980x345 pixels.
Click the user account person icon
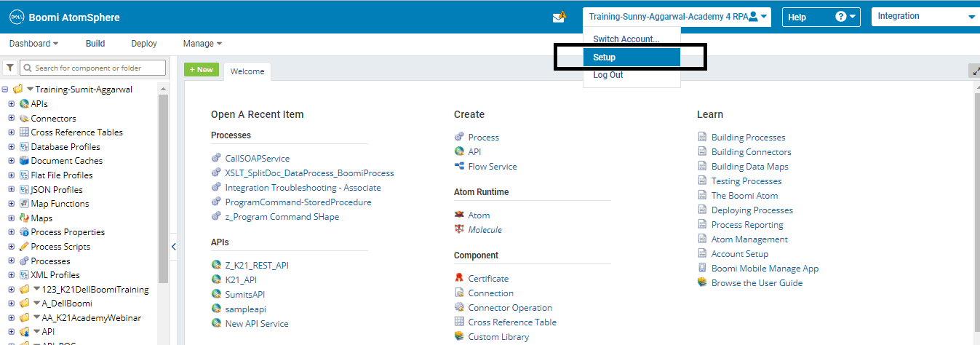754,16
